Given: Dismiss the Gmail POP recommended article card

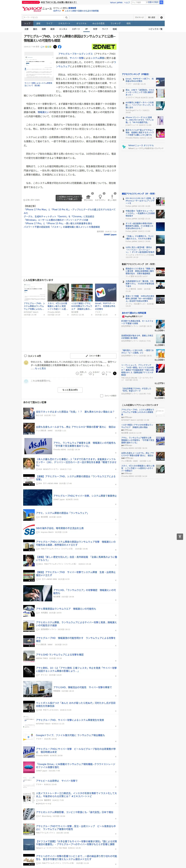Looking at the screenshot, I should pyautogui.click(x=115, y=315).
